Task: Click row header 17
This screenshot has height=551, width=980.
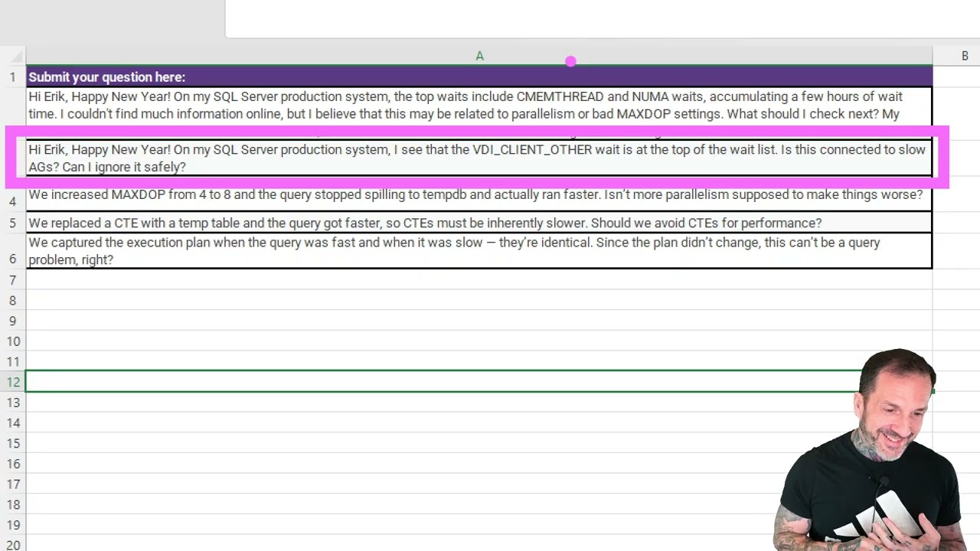Action: pyautogui.click(x=13, y=484)
